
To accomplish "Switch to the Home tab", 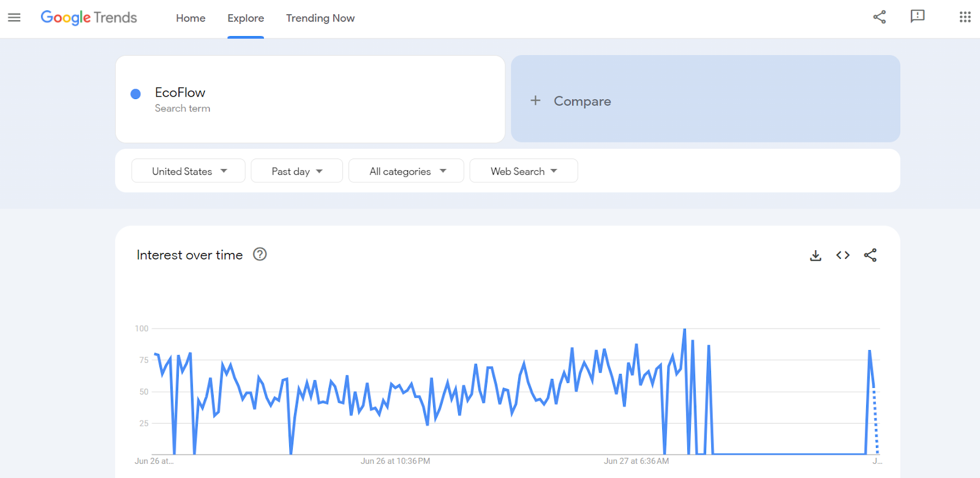I will tap(190, 18).
